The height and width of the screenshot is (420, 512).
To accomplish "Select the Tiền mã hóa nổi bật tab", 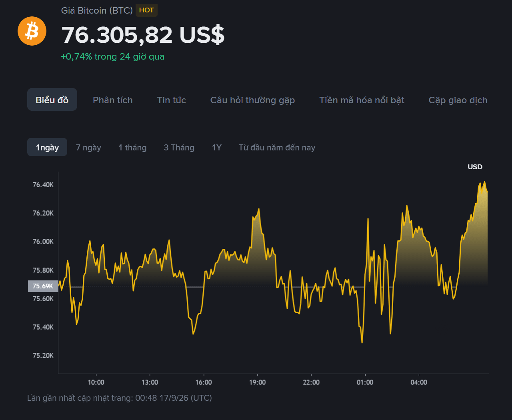I will point(362,100).
